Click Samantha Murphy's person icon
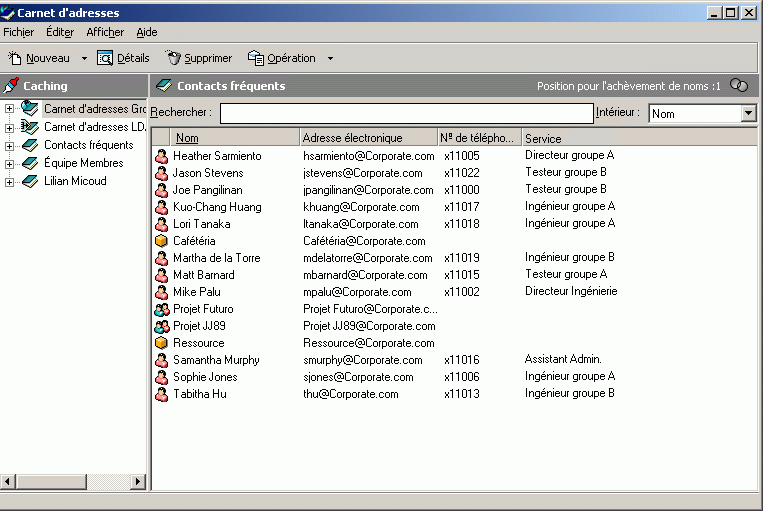763x511 pixels. point(162,361)
